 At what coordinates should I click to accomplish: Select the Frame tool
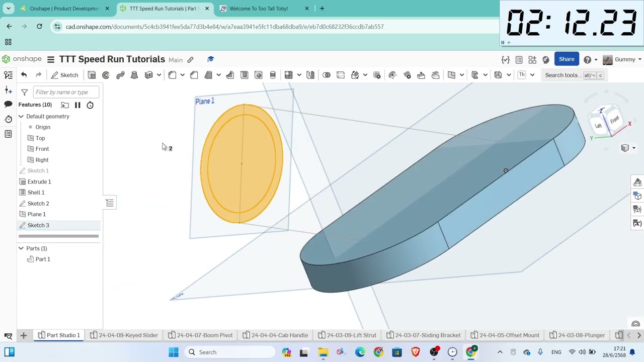point(474,75)
